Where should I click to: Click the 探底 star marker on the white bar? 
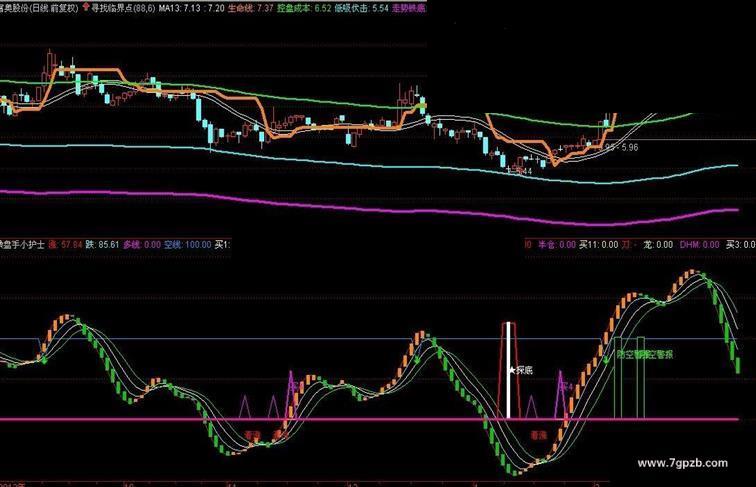click(520, 370)
